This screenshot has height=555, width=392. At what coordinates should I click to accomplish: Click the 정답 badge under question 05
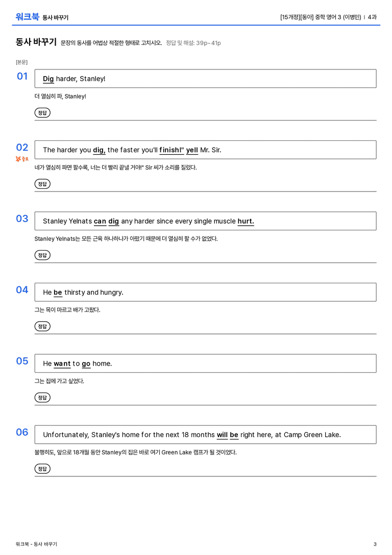pyautogui.click(x=42, y=398)
